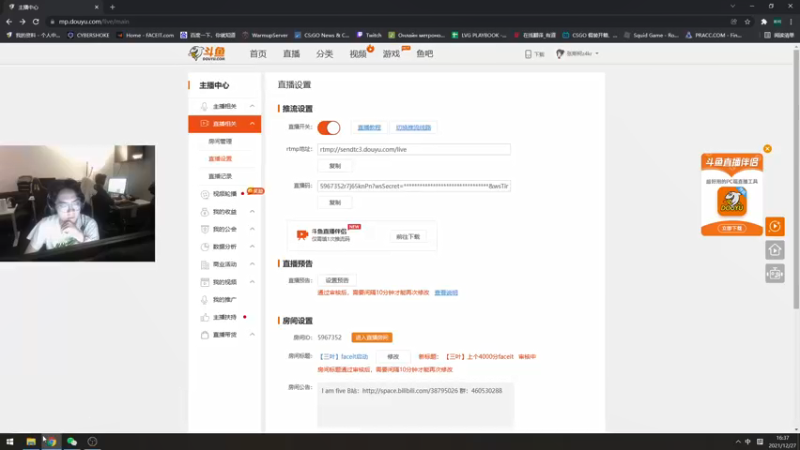Viewport: 800px width, 450px height.
Task: Open the user account dropdown in header
Action: 577,54
